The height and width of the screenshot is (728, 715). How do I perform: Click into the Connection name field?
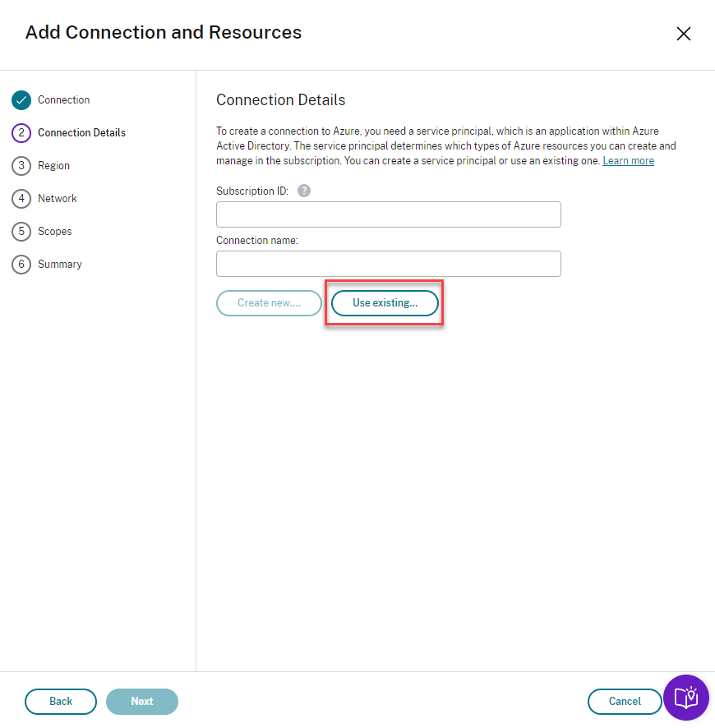pyautogui.click(x=388, y=264)
